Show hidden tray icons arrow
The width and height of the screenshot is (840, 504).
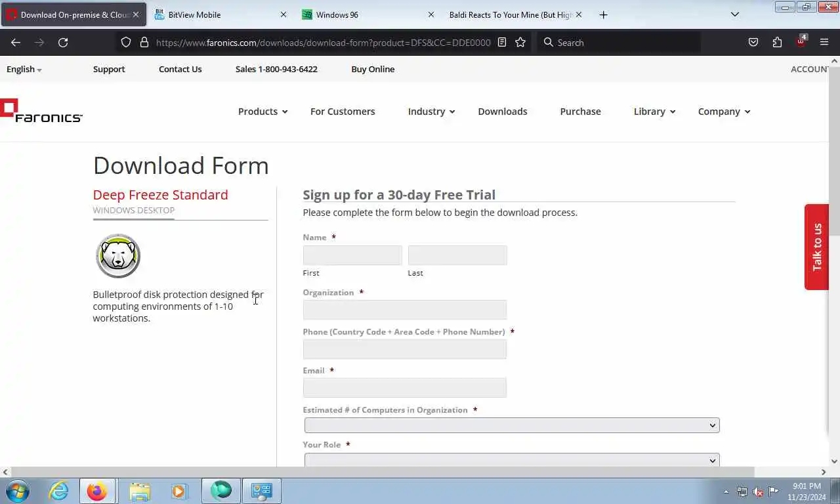pyautogui.click(x=726, y=492)
